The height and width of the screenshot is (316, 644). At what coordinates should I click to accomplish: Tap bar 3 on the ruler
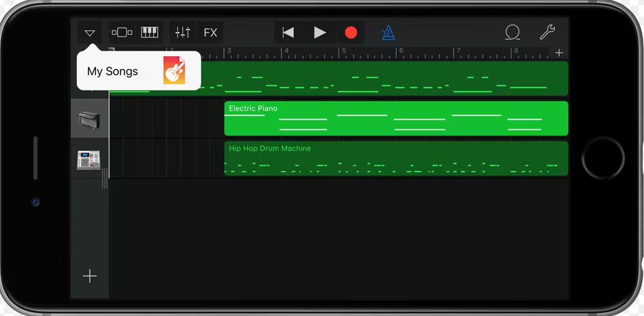point(229,51)
